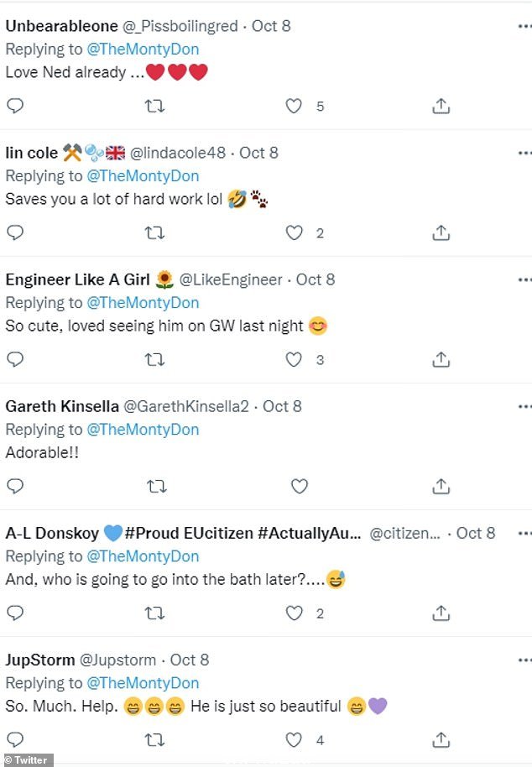Share JupStorm's tweet
Screen dimensions: 532x767
pos(441,739)
